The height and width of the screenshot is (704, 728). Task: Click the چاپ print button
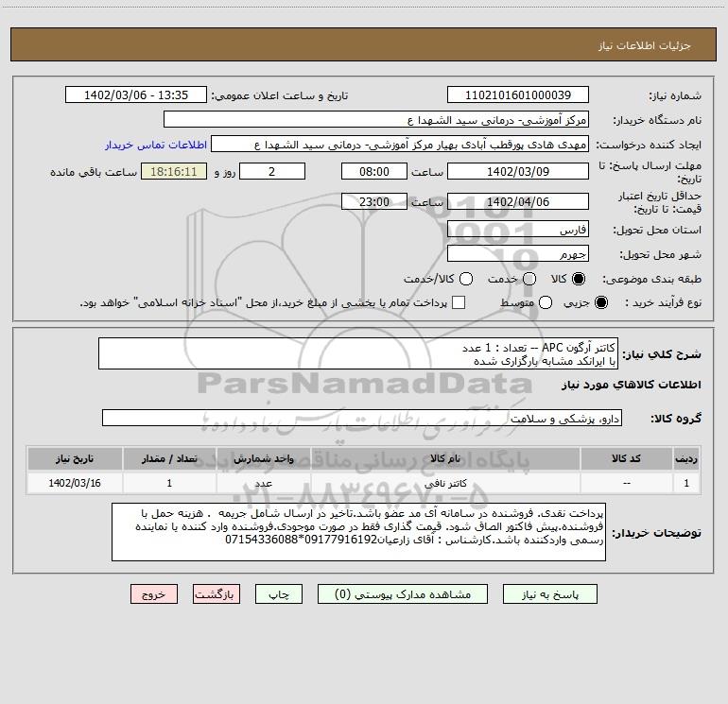(279, 594)
